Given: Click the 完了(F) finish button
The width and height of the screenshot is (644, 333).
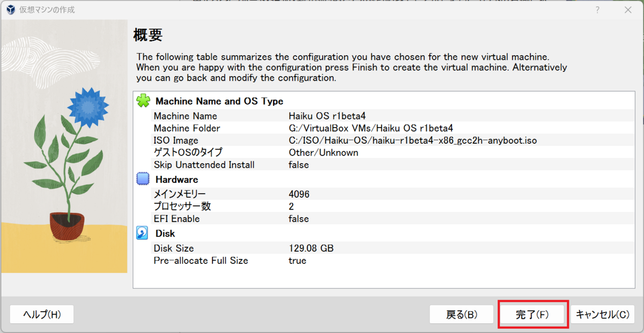Looking at the screenshot, I should 532,314.
